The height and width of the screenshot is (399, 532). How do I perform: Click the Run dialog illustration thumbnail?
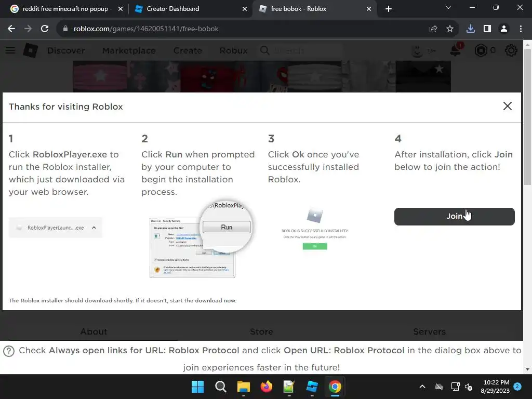click(201, 238)
